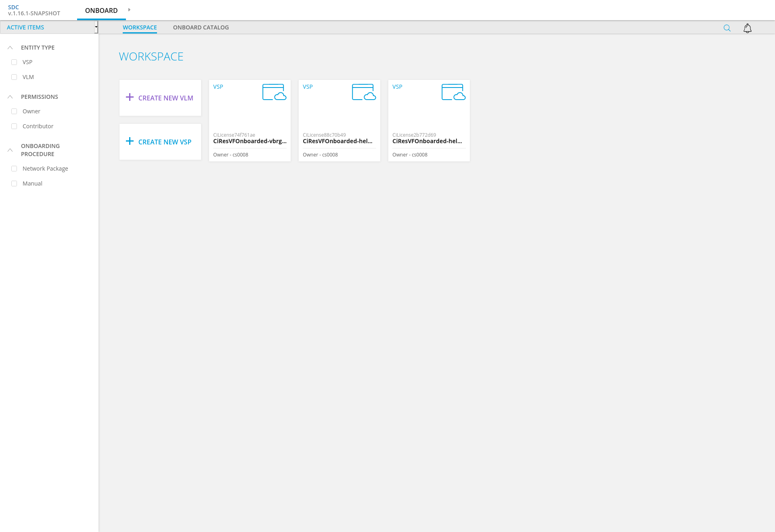The image size is (775, 532).
Task: Click cloud icon on CiLicense74f761ae VSP card
Action: (x=274, y=92)
